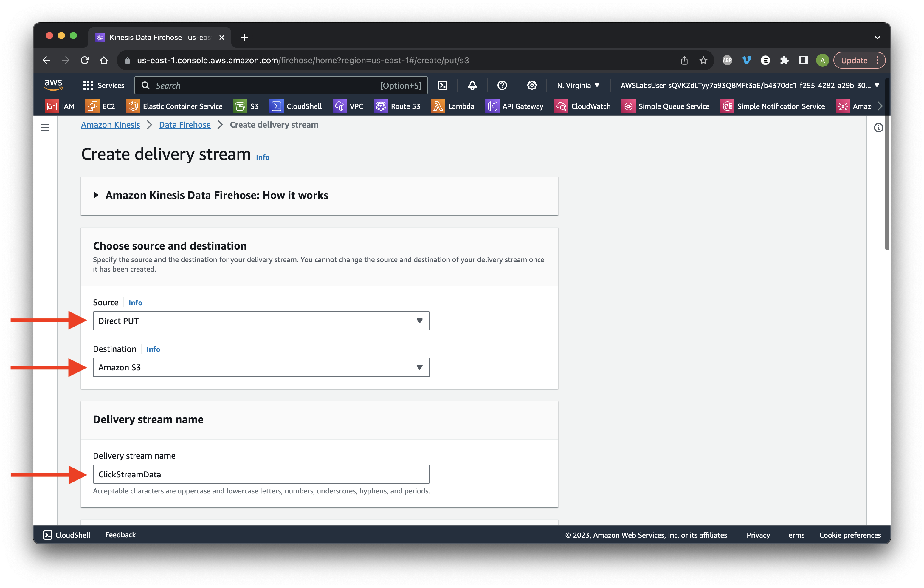Show more favorites with right chevron
This screenshot has width=924, height=588.
[880, 106]
